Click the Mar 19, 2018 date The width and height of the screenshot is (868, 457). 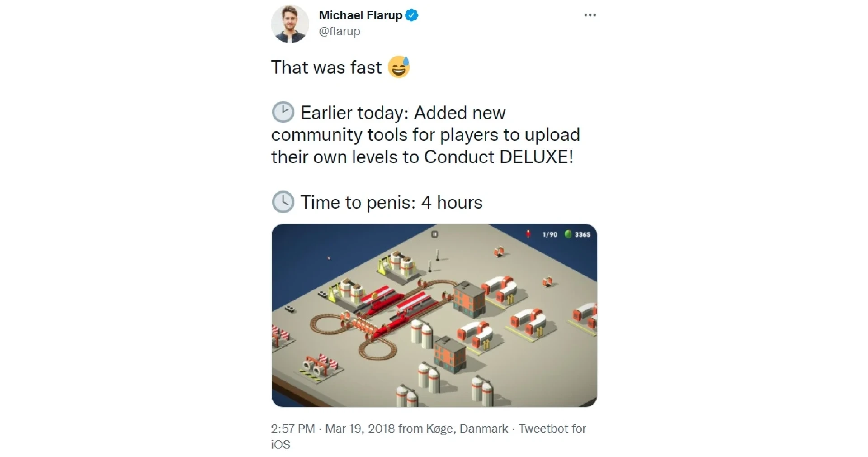[x=360, y=428]
